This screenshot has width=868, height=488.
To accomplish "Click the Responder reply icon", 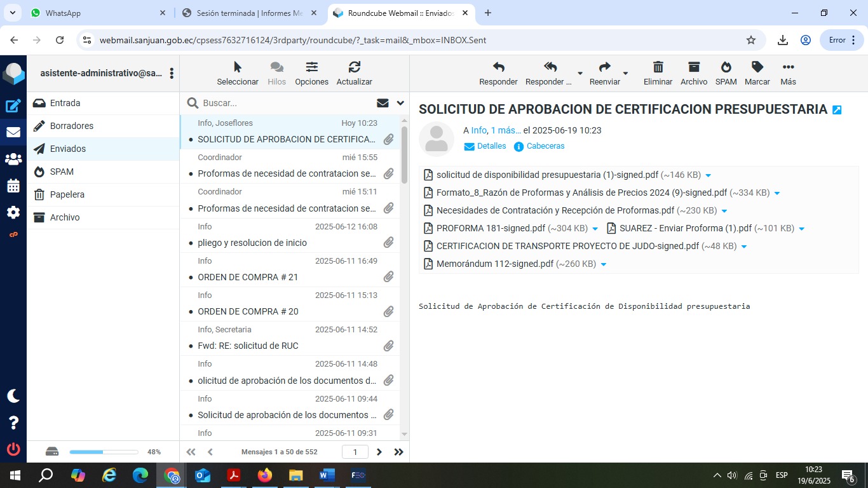I will [498, 67].
